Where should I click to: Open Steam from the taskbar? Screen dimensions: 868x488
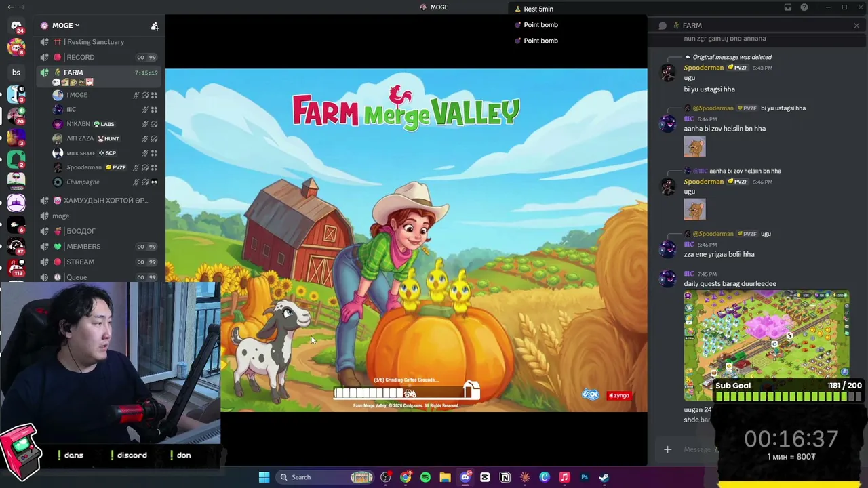click(x=604, y=477)
